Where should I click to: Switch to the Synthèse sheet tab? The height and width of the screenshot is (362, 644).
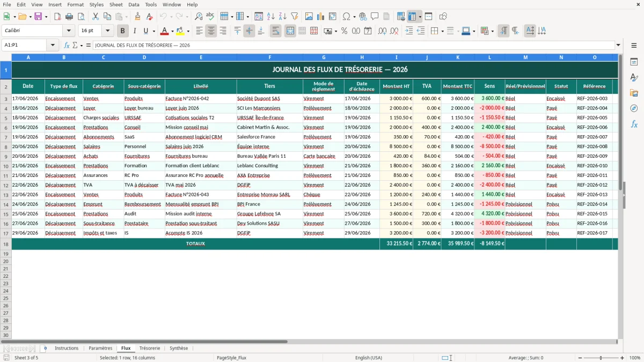(x=179, y=348)
